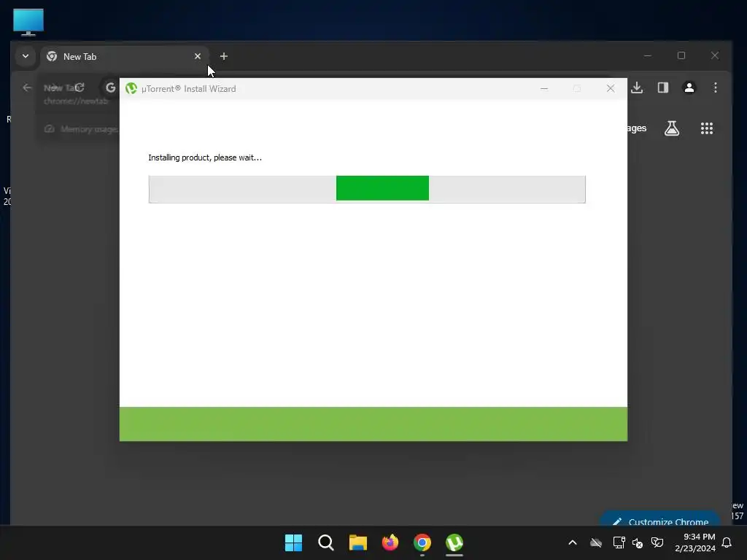Open Chrome's three-dot menu

point(715,87)
